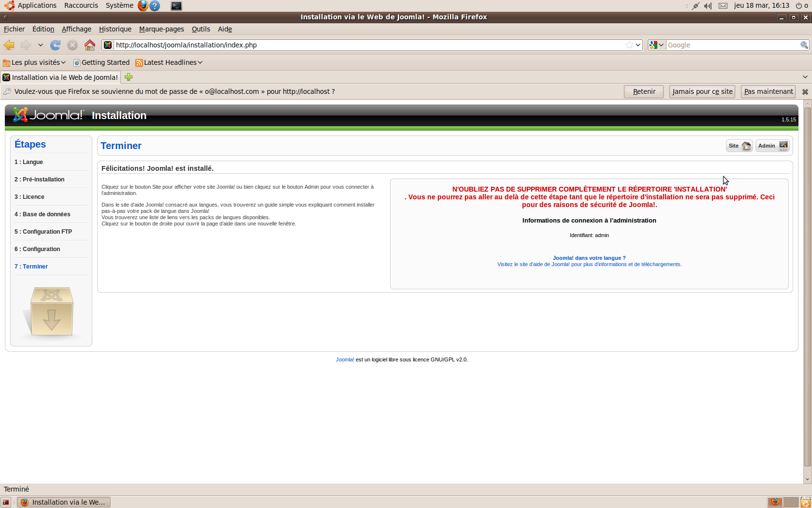The height and width of the screenshot is (508, 812).
Task: Click the URL address field
Action: [x=369, y=45]
